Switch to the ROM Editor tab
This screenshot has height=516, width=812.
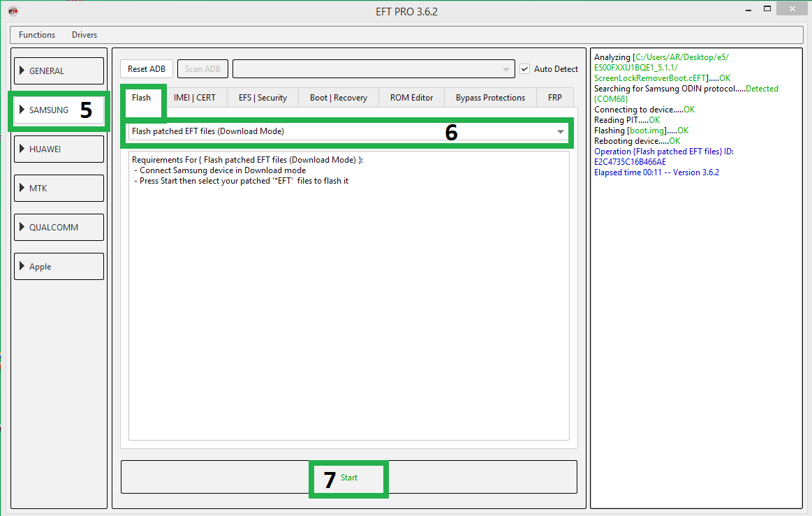click(x=412, y=97)
